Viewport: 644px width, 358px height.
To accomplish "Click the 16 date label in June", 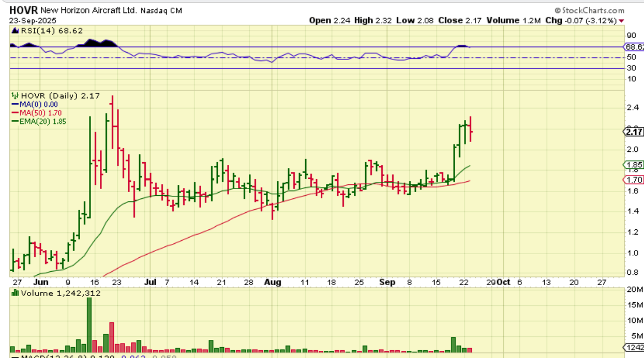I will point(94,282).
